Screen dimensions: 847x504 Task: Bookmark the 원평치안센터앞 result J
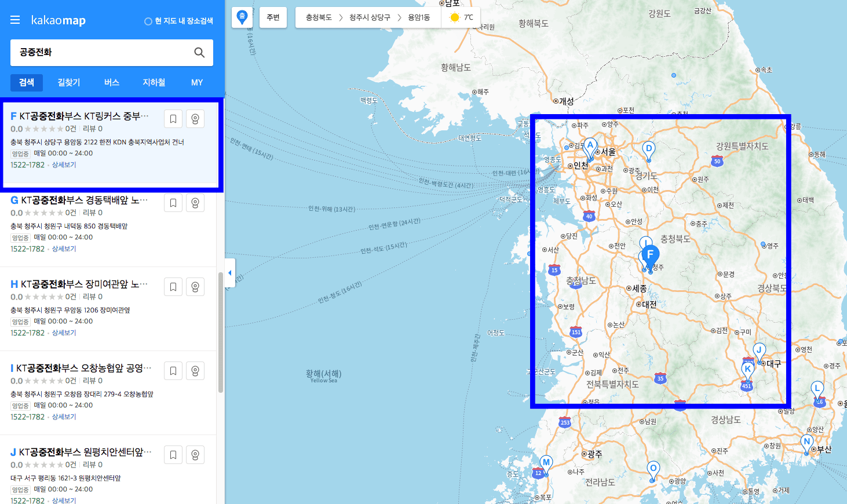[x=173, y=455]
